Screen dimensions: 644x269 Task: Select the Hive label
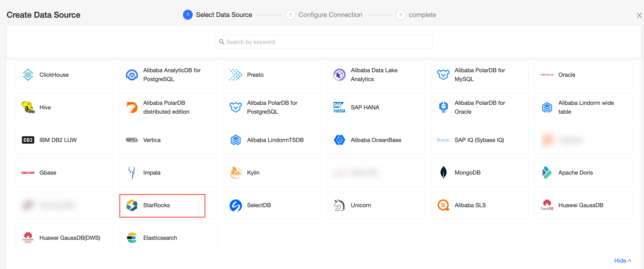pos(45,107)
